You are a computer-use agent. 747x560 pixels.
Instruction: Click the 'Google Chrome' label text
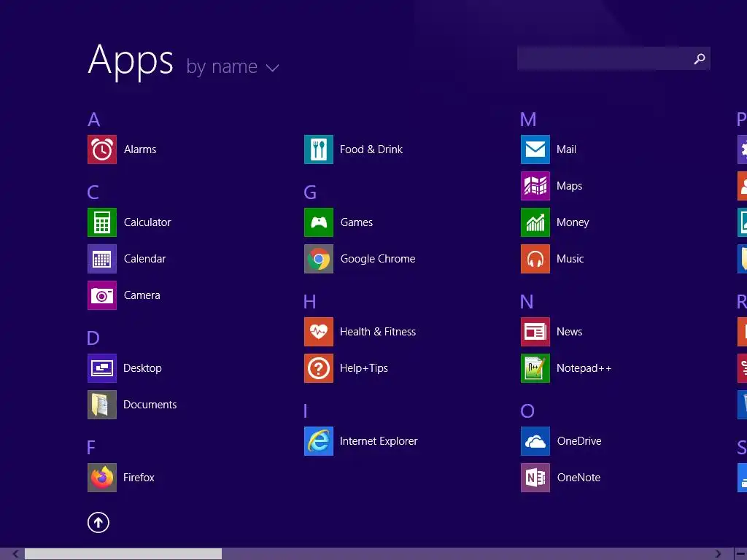[378, 259]
